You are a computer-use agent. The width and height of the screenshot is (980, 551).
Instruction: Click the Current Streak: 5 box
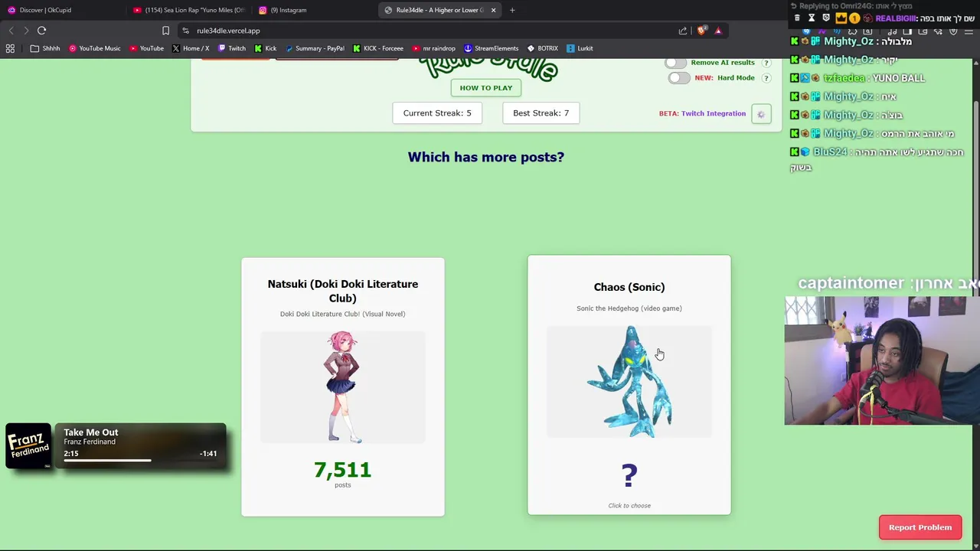pyautogui.click(x=437, y=113)
